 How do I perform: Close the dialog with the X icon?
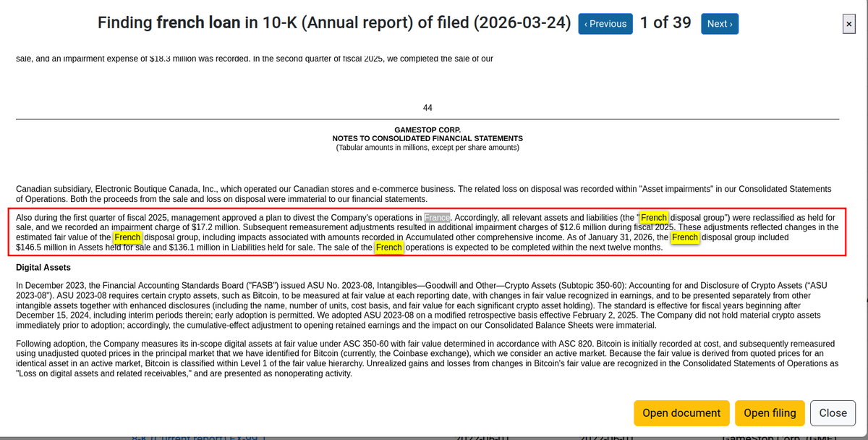tap(848, 25)
